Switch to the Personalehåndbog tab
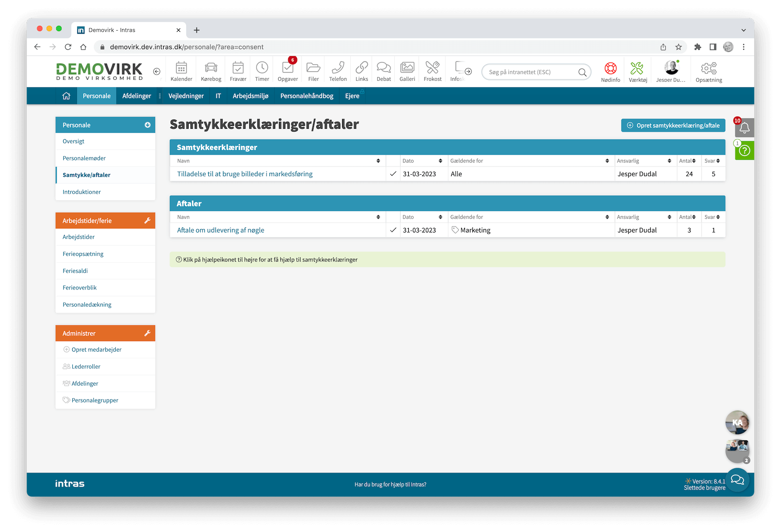781x532 pixels. (307, 96)
